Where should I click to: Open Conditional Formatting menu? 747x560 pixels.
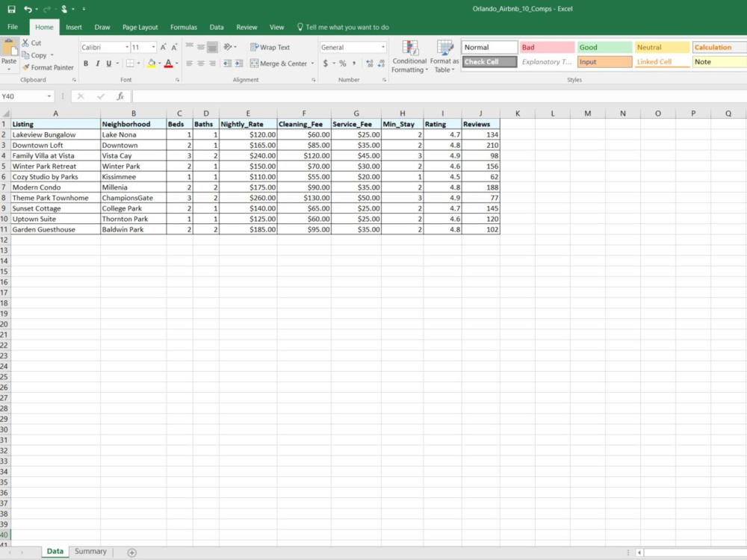(x=409, y=57)
